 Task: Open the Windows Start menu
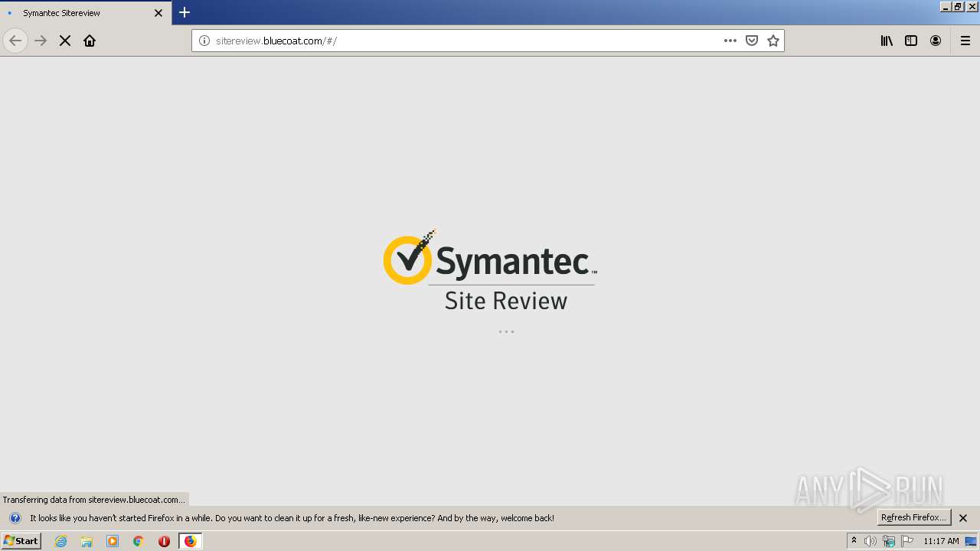(x=21, y=540)
